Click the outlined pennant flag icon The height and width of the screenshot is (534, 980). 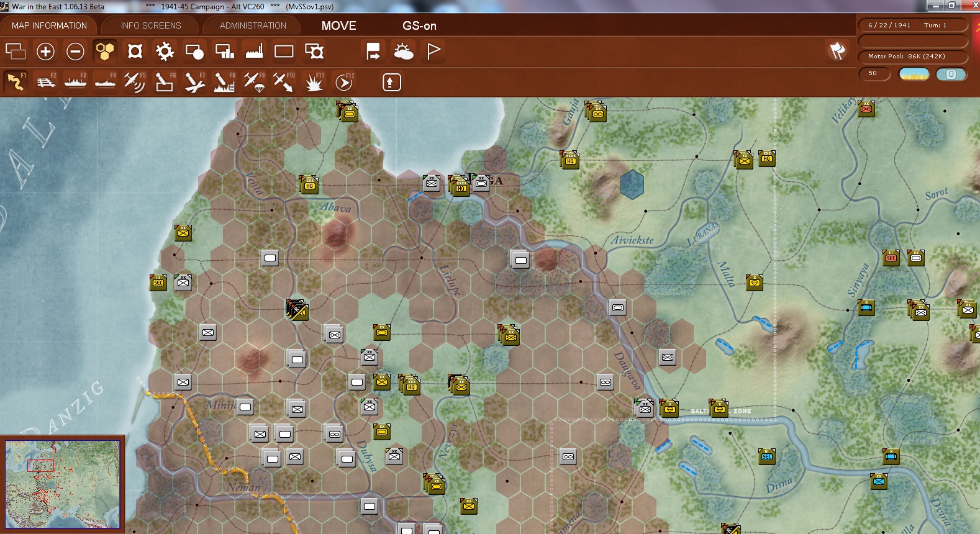[x=433, y=51]
